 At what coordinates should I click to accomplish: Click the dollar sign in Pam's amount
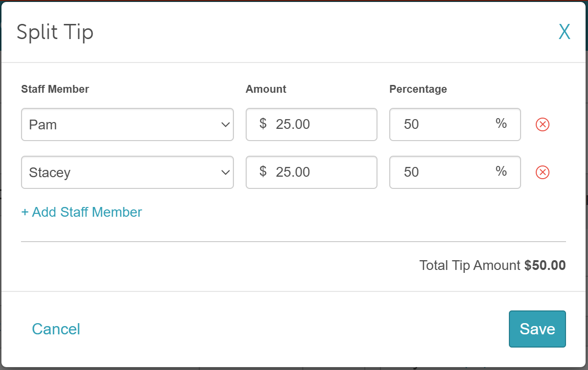[x=263, y=124]
